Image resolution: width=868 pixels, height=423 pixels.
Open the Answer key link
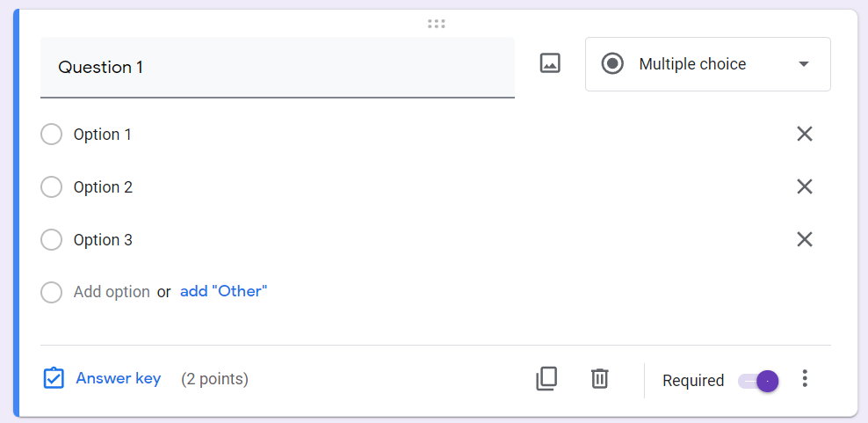[119, 379]
